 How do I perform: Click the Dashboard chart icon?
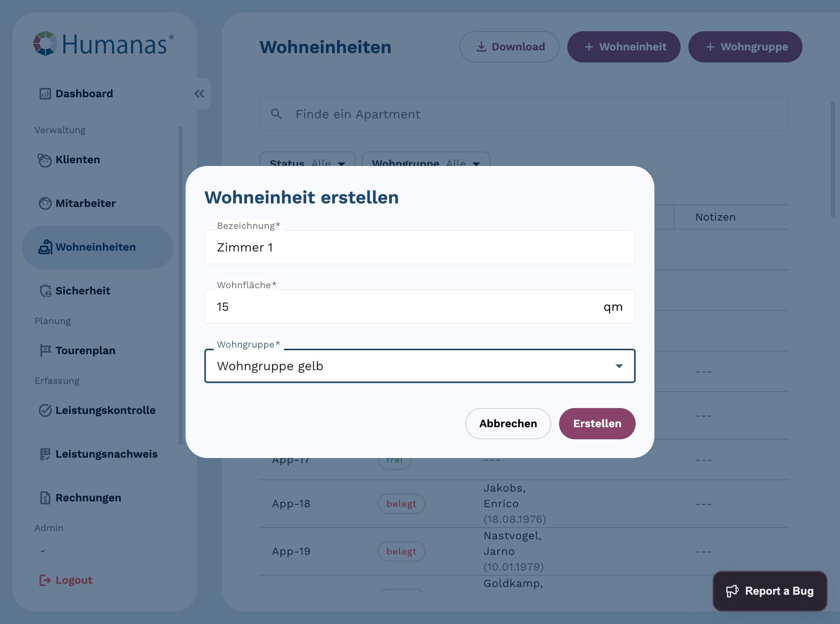click(45, 94)
